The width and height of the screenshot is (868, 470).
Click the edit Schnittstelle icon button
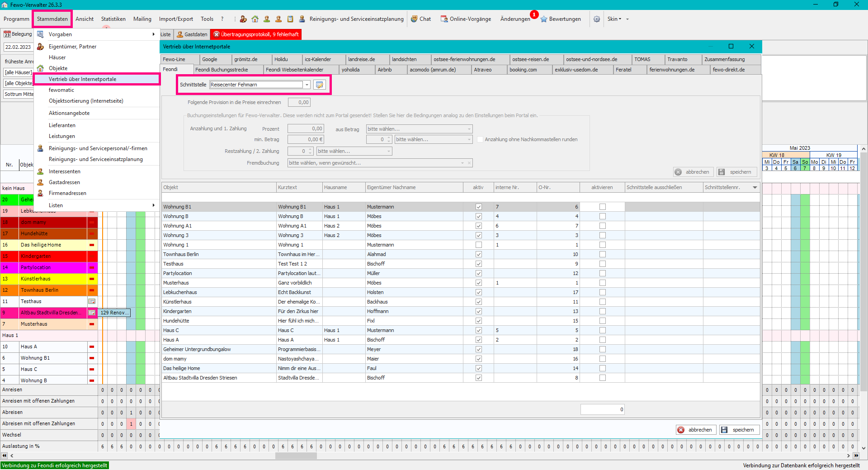320,85
